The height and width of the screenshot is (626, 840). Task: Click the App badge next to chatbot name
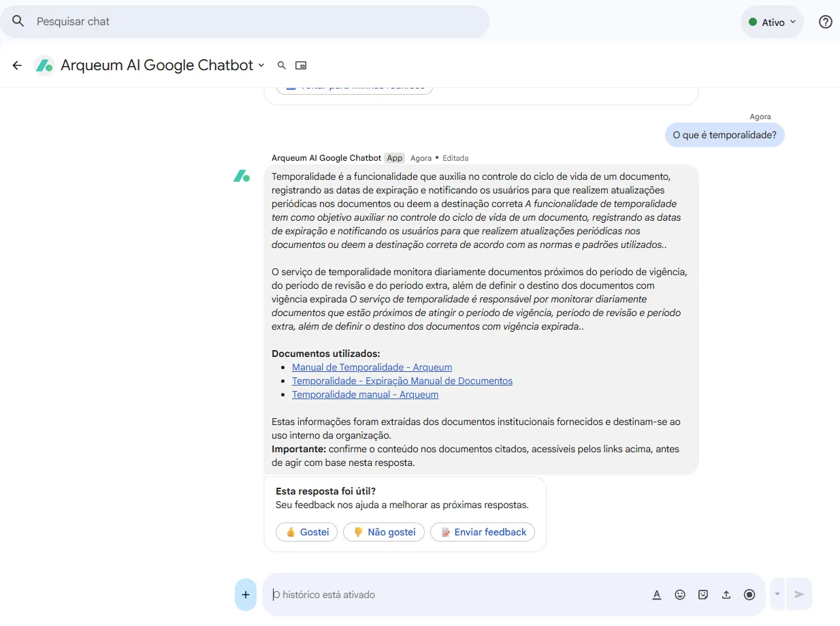tap(394, 158)
